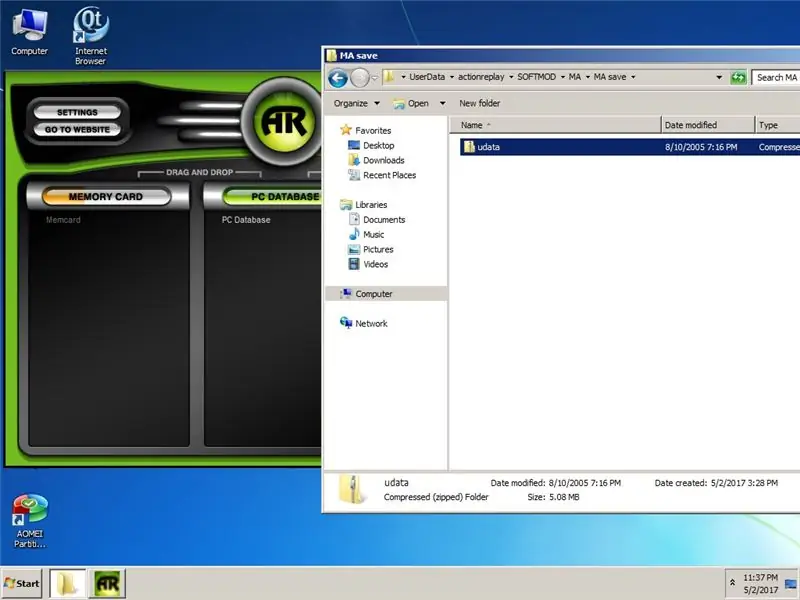Screen dimensions: 800x600
Task: Click the Memcard entry
Action: pos(63,220)
